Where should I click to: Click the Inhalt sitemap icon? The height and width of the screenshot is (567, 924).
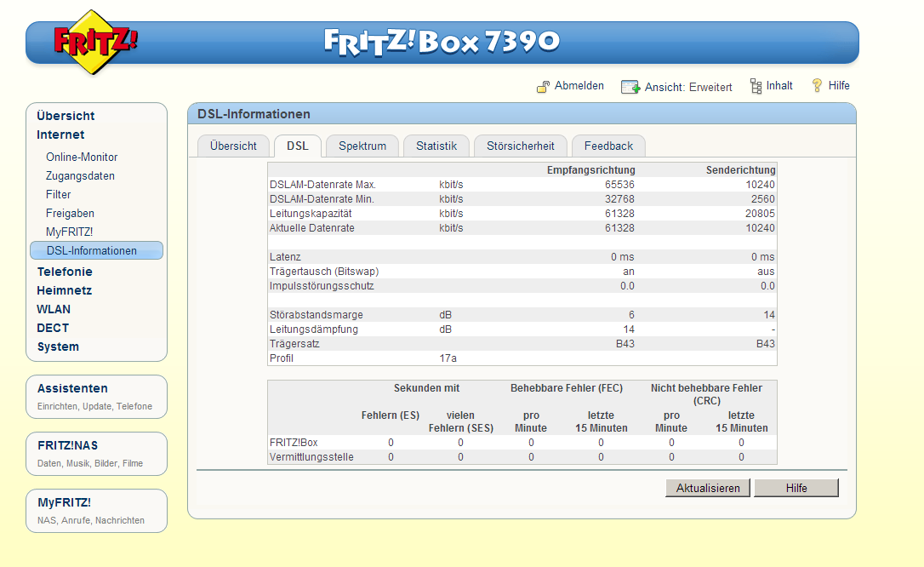(756, 86)
